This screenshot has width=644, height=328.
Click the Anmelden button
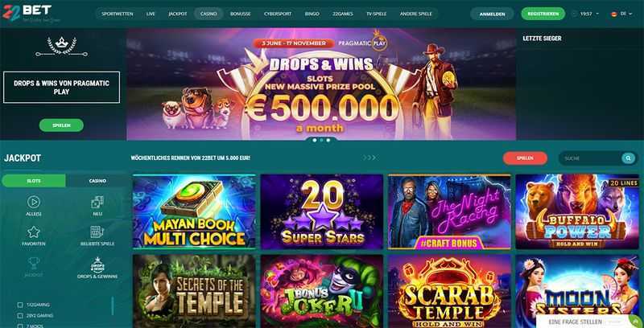492,14
